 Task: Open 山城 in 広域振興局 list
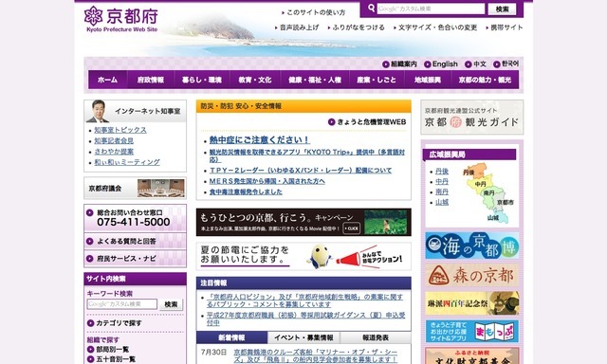coord(442,202)
